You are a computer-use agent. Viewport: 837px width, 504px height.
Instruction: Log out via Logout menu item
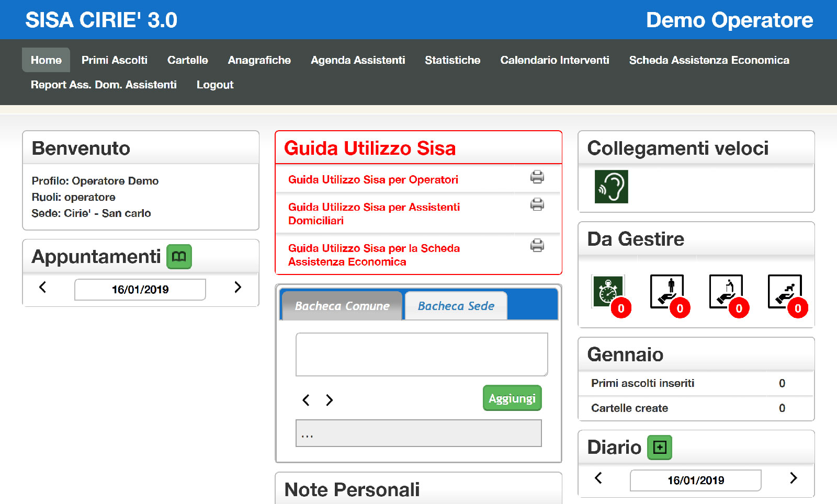[215, 85]
